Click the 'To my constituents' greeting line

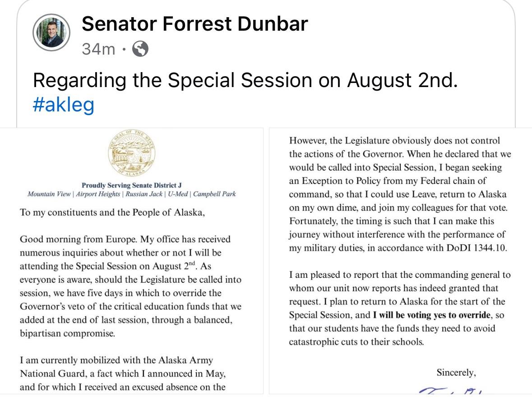112,212
